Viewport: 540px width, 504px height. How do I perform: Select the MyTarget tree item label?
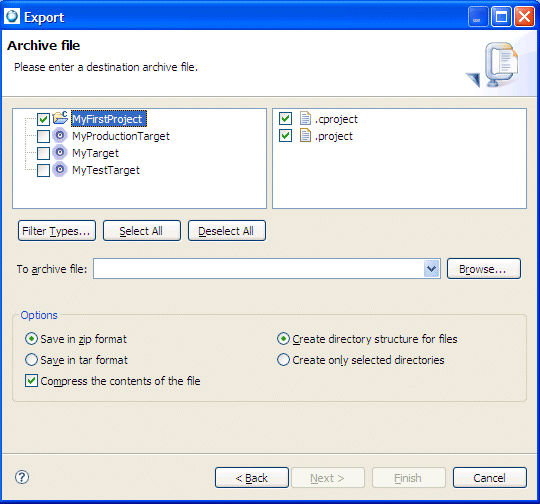tap(95, 153)
